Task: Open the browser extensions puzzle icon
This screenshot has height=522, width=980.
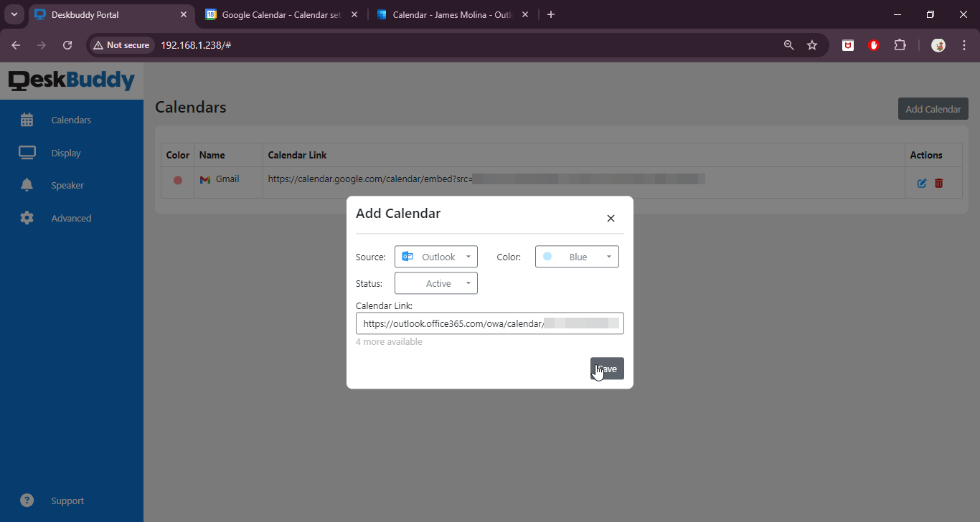Action: [x=900, y=44]
